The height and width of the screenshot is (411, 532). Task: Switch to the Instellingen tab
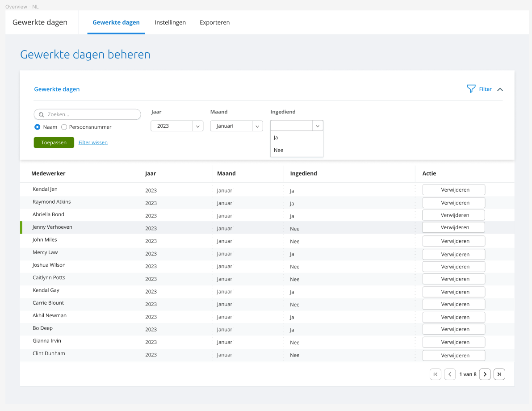pyautogui.click(x=170, y=22)
